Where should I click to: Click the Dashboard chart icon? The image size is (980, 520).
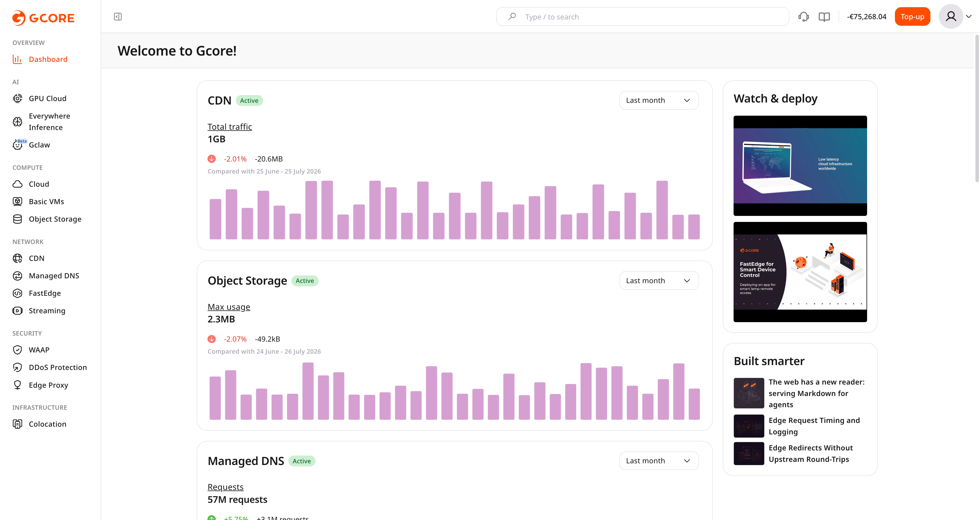click(17, 59)
